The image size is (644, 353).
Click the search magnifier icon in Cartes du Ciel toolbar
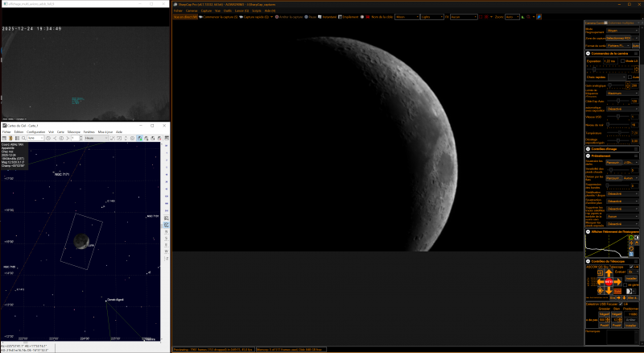[23, 139]
